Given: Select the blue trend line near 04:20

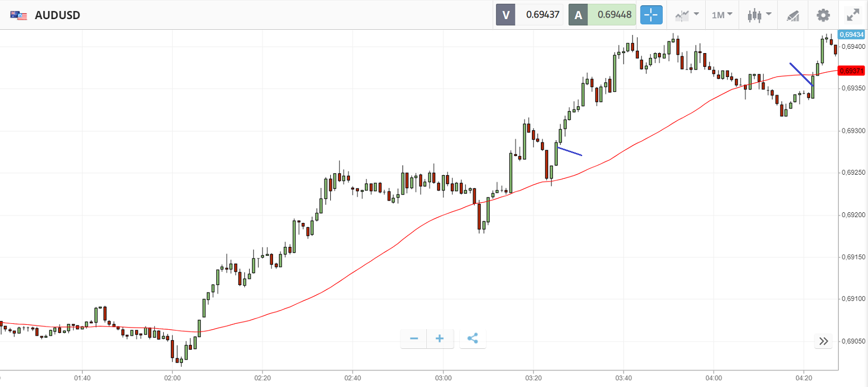Looking at the screenshot, I should click(x=801, y=74).
